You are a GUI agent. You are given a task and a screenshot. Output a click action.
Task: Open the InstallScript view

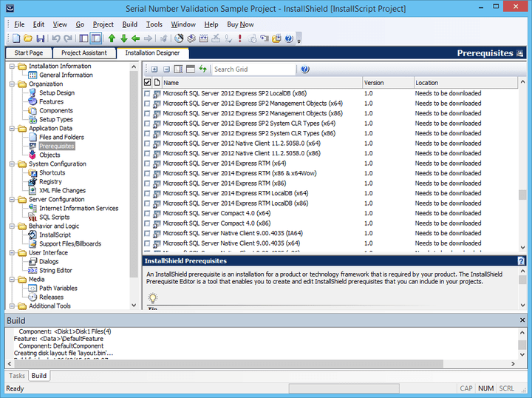pos(55,235)
